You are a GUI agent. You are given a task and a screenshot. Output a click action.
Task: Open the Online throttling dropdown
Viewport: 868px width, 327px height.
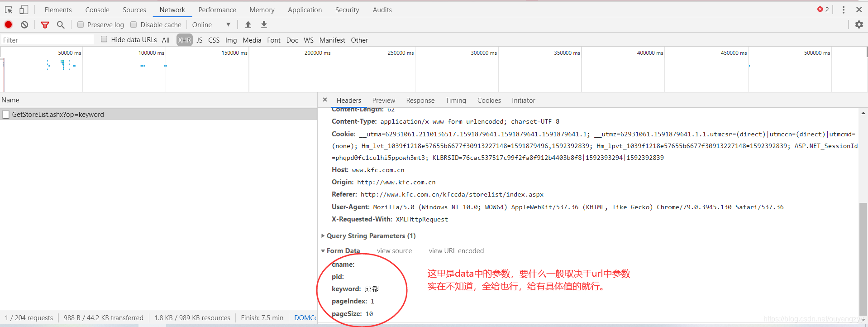click(x=211, y=25)
